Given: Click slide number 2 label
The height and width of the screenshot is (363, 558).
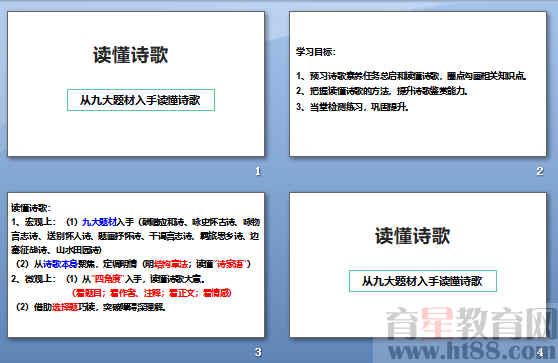Looking at the screenshot, I should tap(540, 171).
